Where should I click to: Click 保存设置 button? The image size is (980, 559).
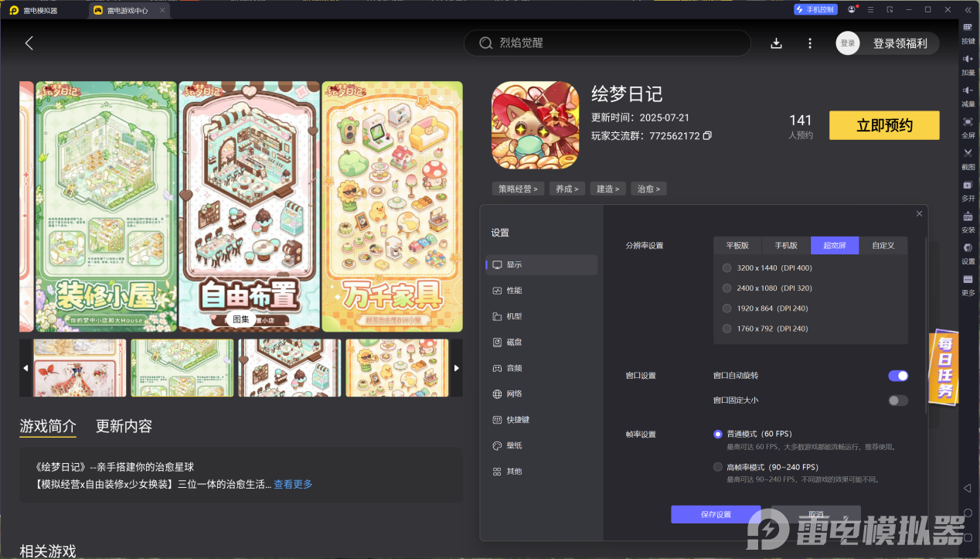pyautogui.click(x=716, y=515)
